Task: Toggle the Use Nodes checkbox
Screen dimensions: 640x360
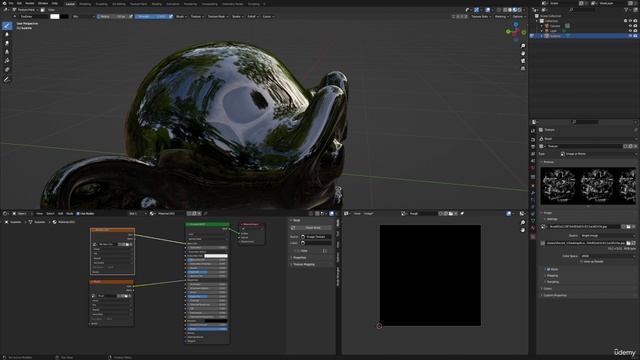Action: (78, 213)
